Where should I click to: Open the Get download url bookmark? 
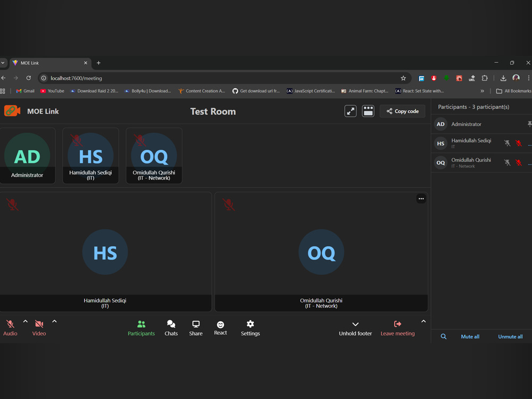[x=256, y=91]
